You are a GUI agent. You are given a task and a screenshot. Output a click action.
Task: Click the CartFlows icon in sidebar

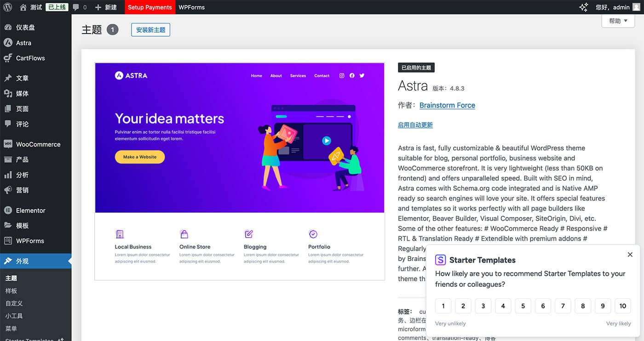coord(8,58)
